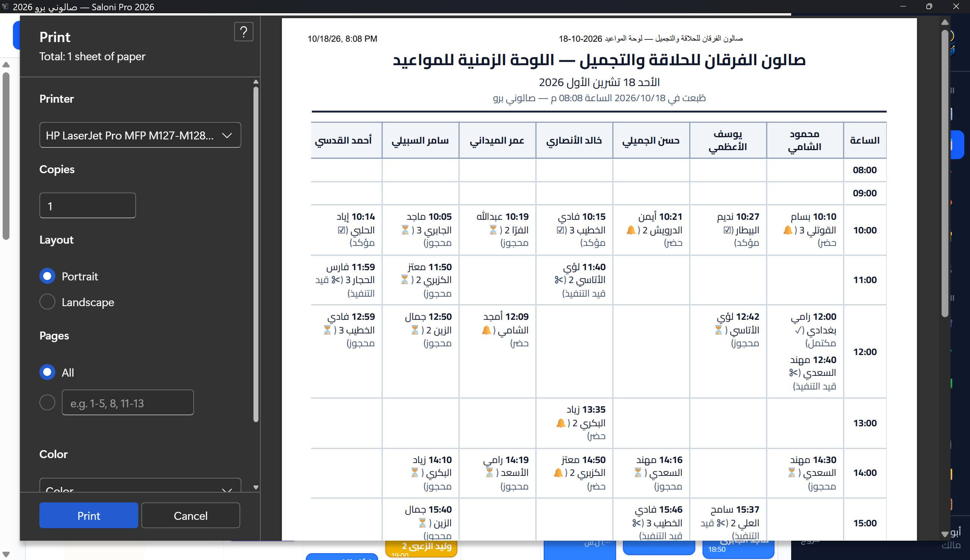Click the Saloni Pro app icon in title bar
The height and width of the screenshot is (560, 970).
5,6
